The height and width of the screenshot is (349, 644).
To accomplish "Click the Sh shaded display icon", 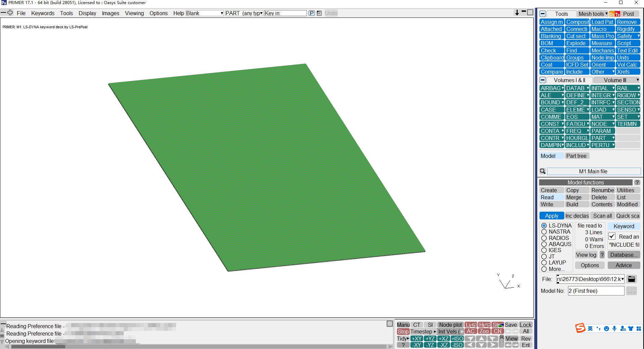I will (498, 325).
